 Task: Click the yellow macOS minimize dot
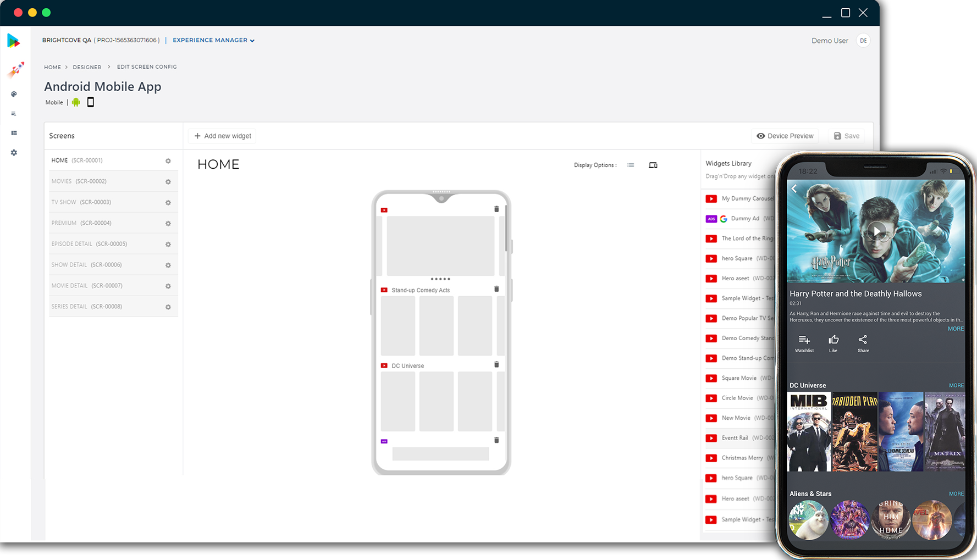[32, 13]
